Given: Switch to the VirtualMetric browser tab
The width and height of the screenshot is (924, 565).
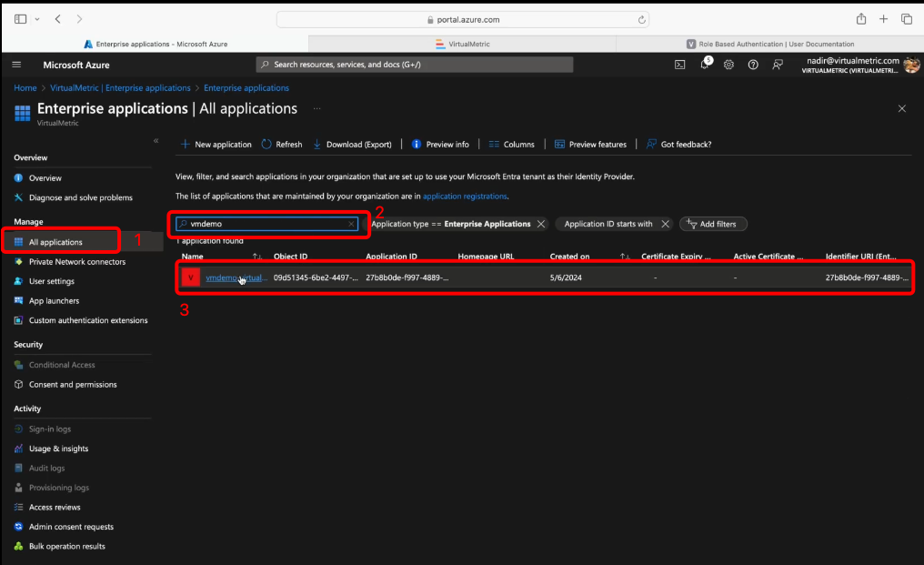Looking at the screenshot, I should point(462,44).
